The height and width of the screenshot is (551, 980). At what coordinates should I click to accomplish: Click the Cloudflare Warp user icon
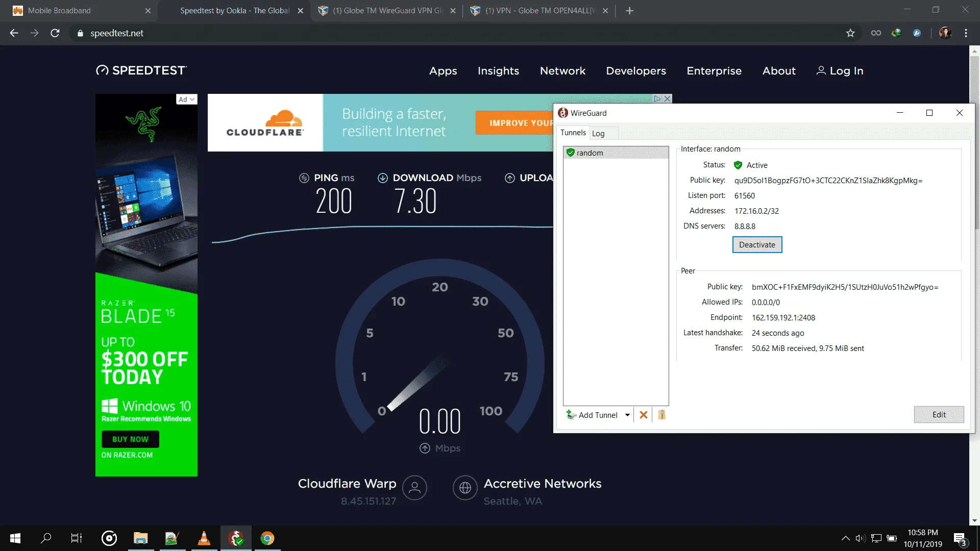pos(415,488)
